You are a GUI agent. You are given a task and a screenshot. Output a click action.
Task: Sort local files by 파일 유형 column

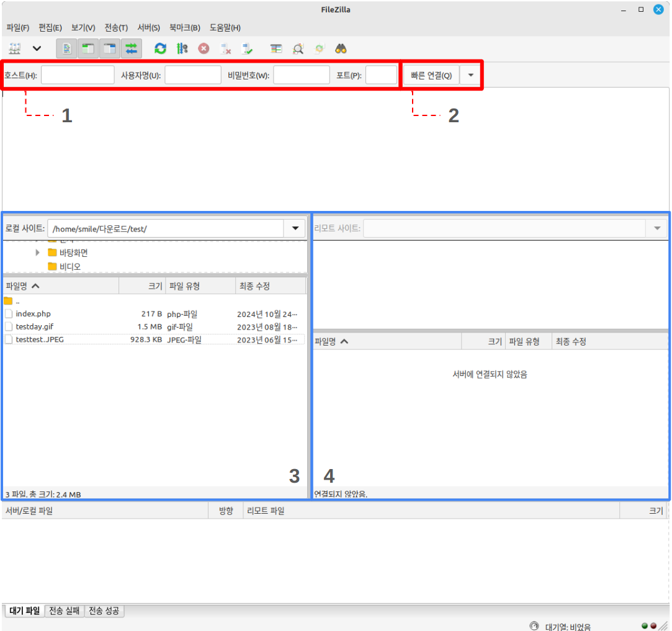tap(200, 286)
